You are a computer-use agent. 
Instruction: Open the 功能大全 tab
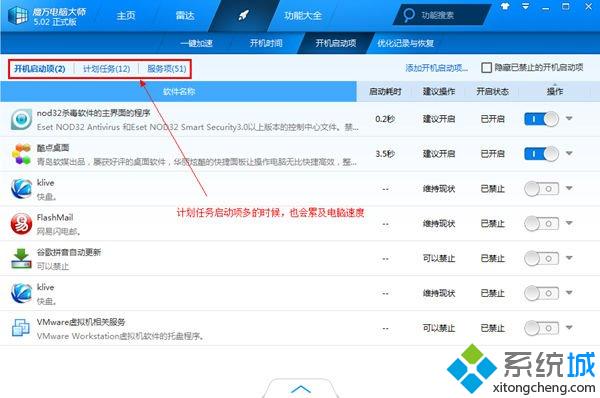pyautogui.click(x=303, y=16)
